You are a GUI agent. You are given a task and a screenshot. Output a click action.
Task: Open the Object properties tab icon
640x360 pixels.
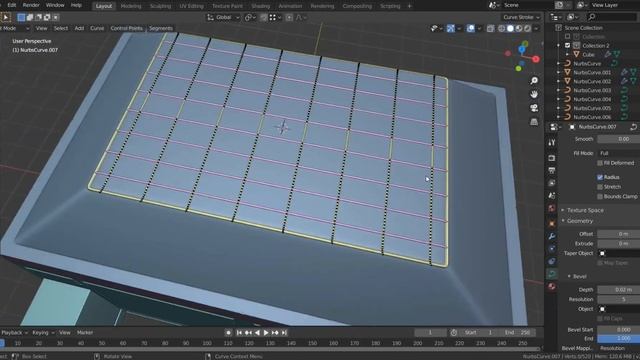point(552,223)
